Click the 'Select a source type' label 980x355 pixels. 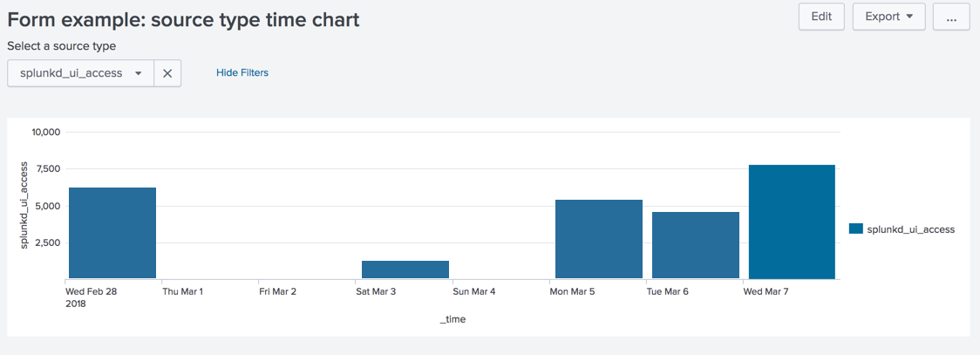pyautogui.click(x=62, y=46)
